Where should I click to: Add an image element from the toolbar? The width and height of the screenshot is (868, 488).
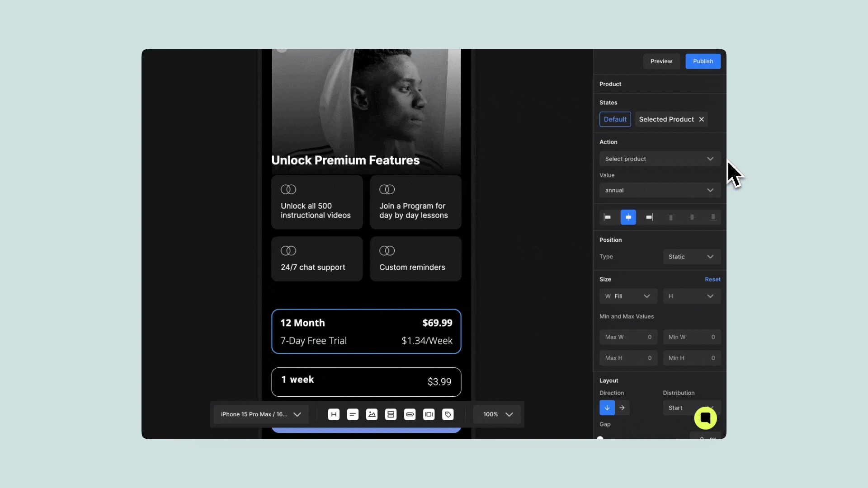point(372,414)
